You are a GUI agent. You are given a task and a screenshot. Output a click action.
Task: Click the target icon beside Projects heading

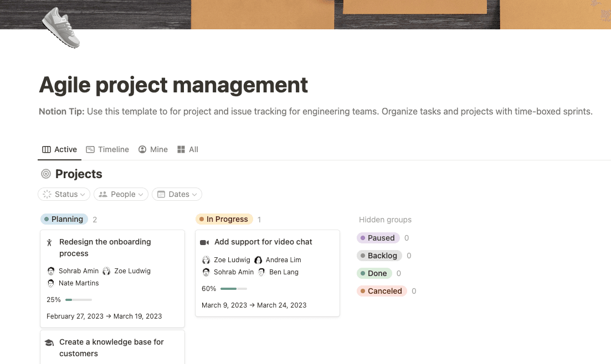pyautogui.click(x=45, y=174)
